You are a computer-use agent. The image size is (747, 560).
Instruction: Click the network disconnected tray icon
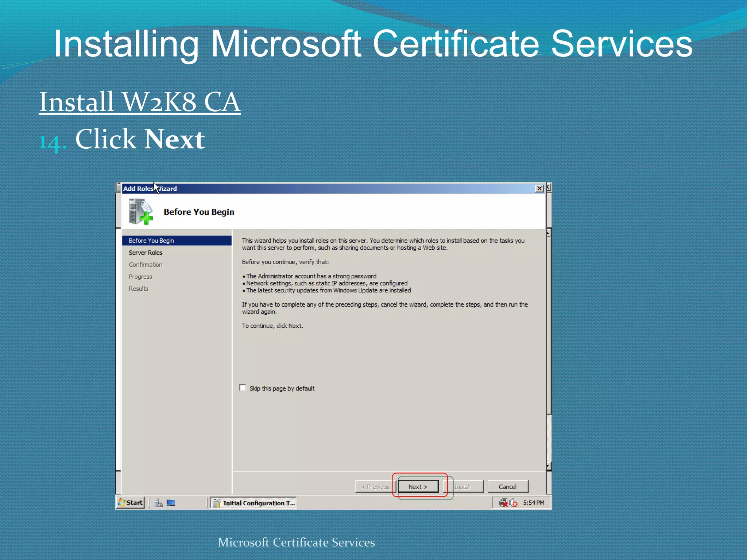tap(504, 503)
